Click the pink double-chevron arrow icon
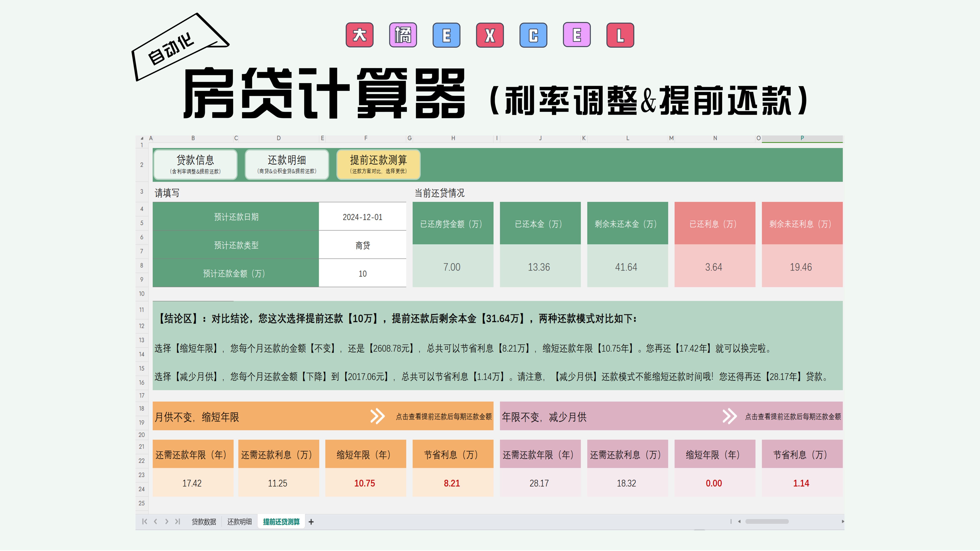The image size is (980, 551). pos(729,416)
